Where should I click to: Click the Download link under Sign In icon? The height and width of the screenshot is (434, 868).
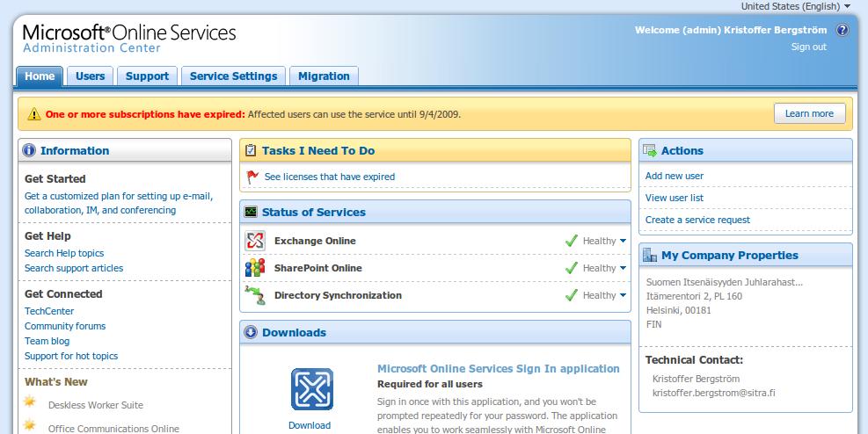(x=310, y=425)
